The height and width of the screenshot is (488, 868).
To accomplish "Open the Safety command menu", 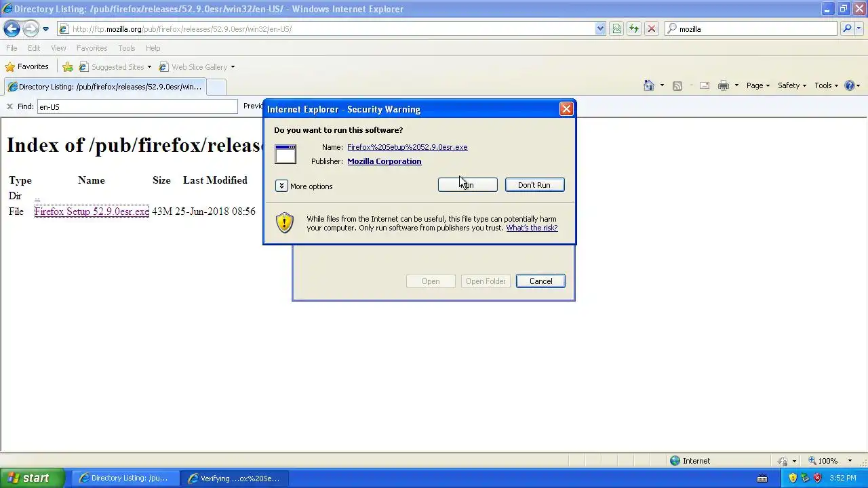I will [792, 85].
